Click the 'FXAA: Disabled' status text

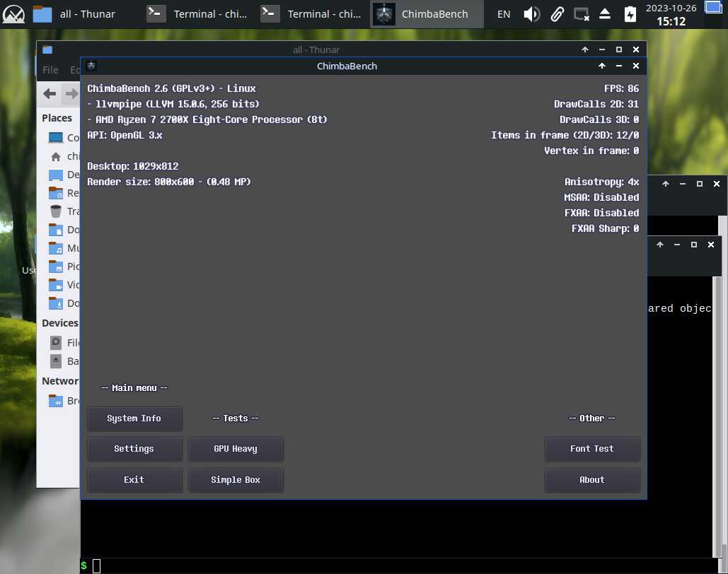pos(601,213)
